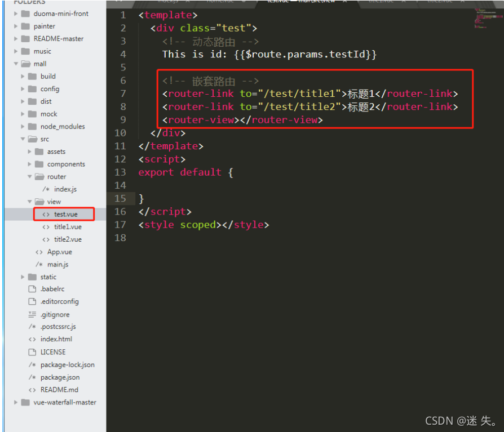Expand the static folder arrow

pos(23,277)
